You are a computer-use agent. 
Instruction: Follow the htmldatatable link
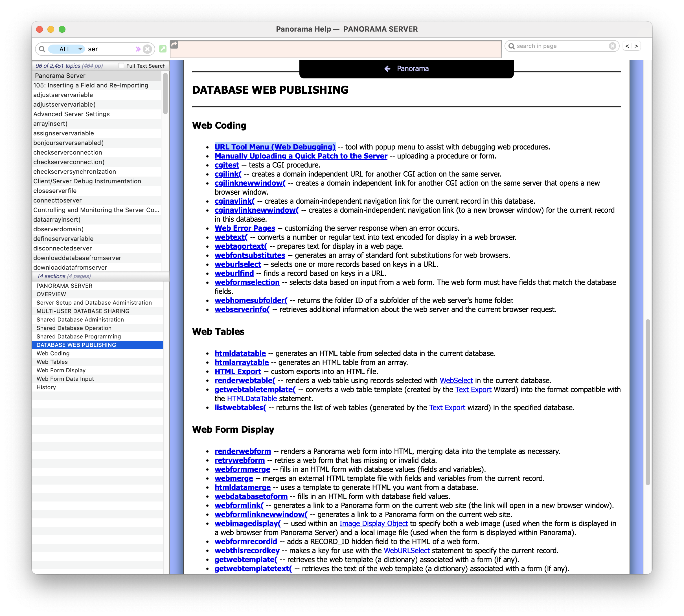pos(240,353)
